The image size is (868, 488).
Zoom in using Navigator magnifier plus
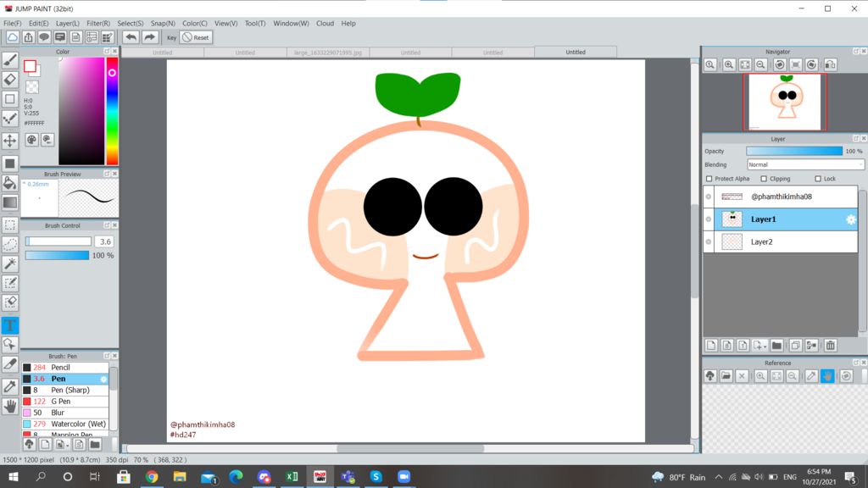coord(729,64)
